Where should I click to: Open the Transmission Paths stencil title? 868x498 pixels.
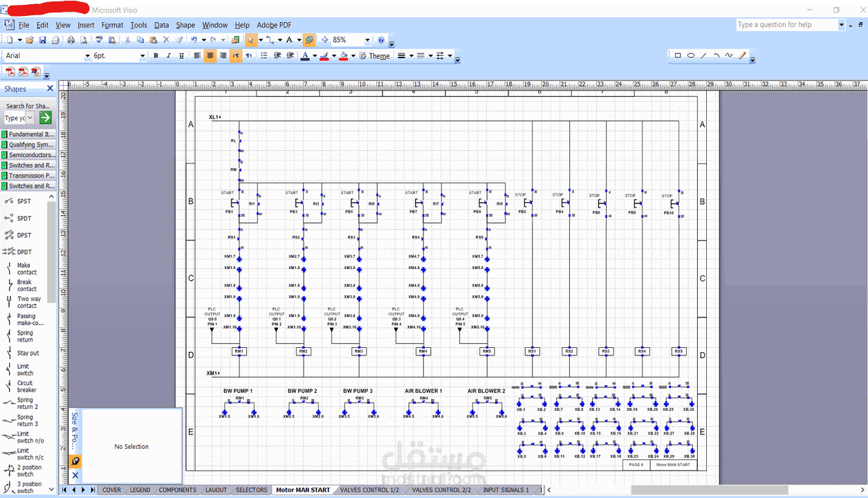[x=28, y=176]
